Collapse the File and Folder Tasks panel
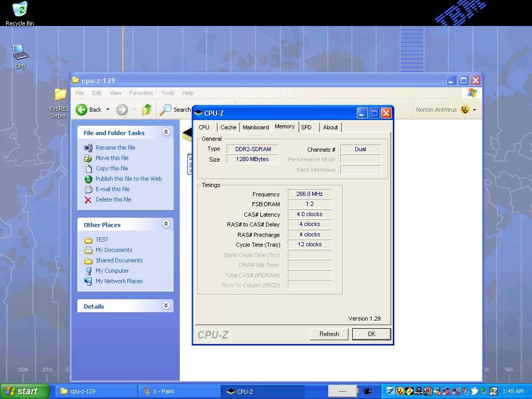The width and height of the screenshot is (532, 399). click(x=166, y=132)
